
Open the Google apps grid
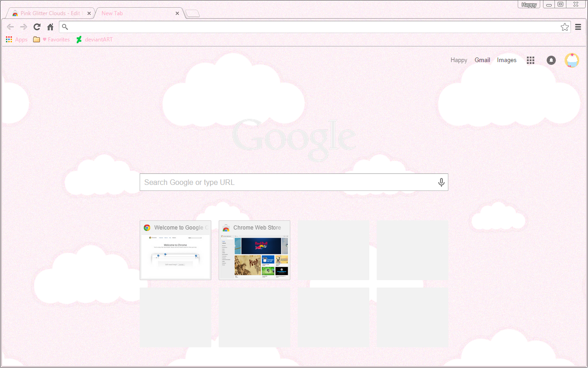pos(531,60)
